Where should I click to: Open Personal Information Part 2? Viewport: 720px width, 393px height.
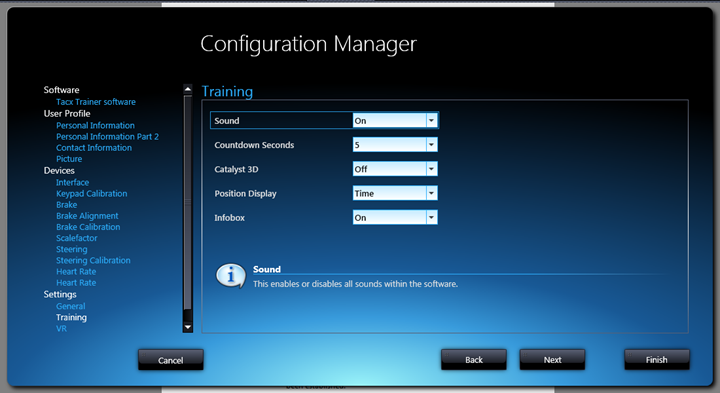107,136
